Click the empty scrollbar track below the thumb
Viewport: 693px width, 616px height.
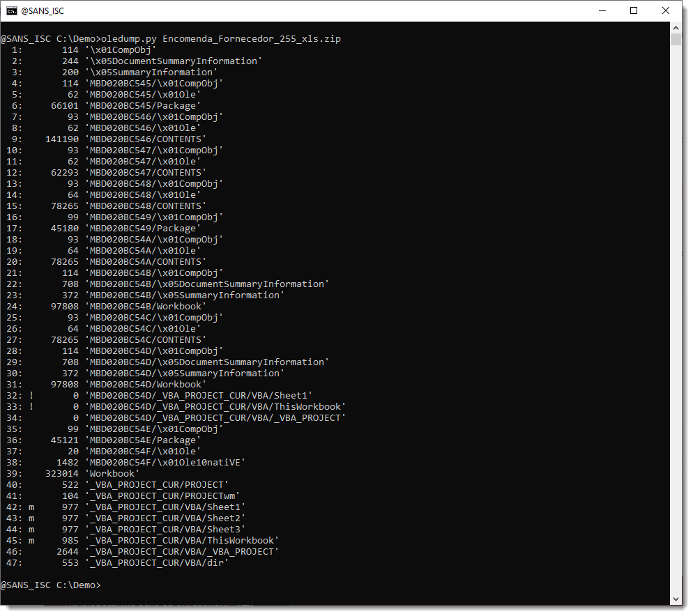(x=675, y=314)
